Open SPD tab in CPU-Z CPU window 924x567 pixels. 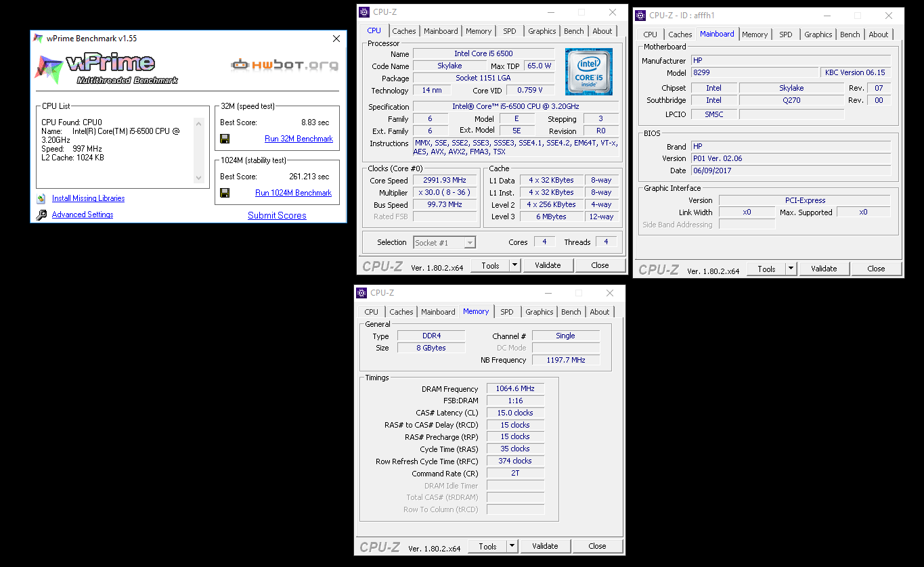(x=510, y=31)
